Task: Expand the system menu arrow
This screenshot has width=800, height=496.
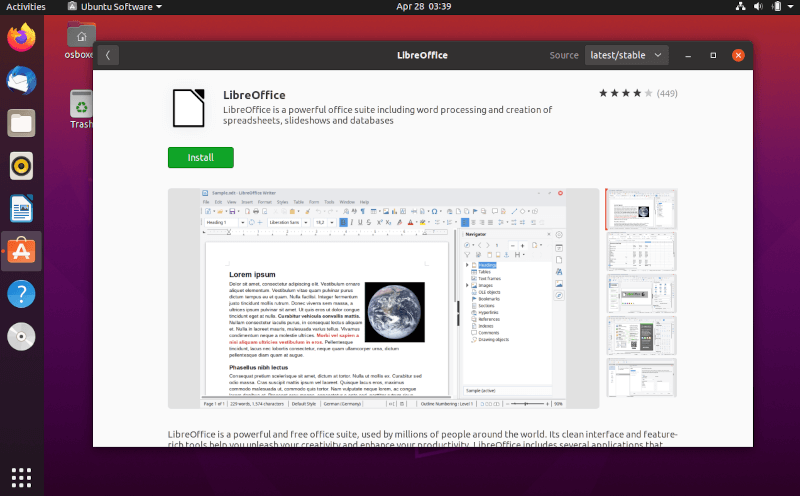Action: [x=791, y=7]
